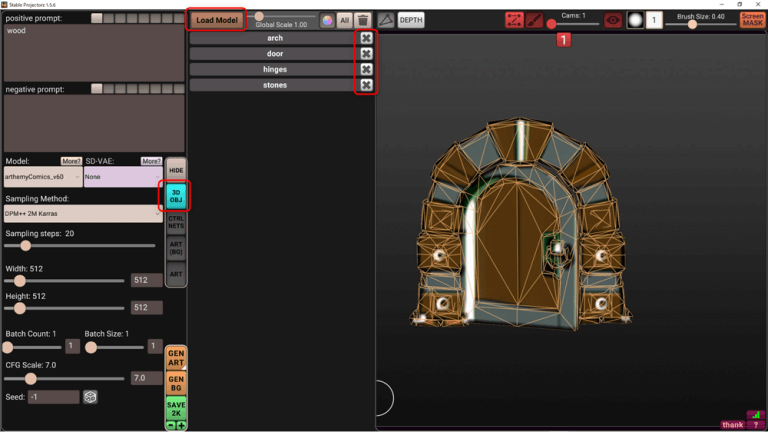Click the Seed input field
Image resolution: width=768 pixels, height=432 pixels.
pos(53,397)
